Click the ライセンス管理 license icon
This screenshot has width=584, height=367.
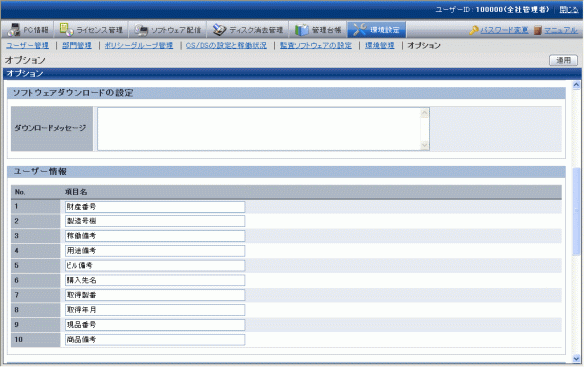(66, 30)
